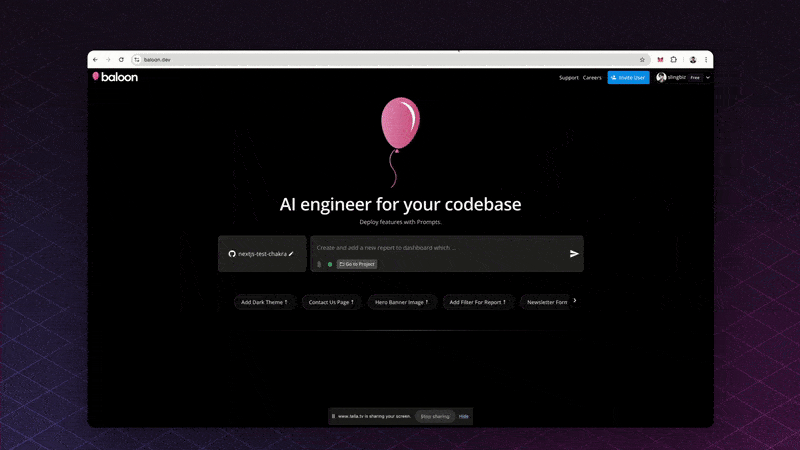The image size is (800, 450).
Task: Send the prompt with the arrow icon
Action: point(574,254)
